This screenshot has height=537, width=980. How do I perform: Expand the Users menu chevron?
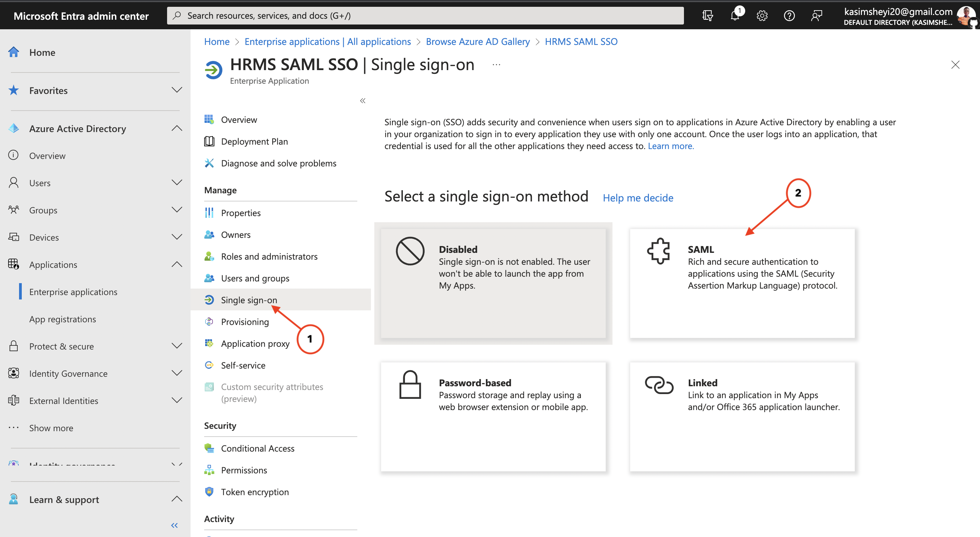coord(177,183)
